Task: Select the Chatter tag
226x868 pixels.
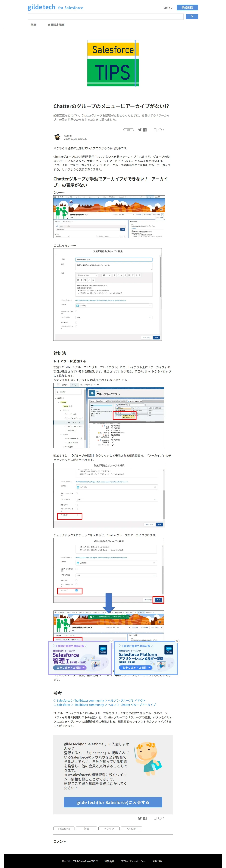Action: pyautogui.click(x=131, y=829)
